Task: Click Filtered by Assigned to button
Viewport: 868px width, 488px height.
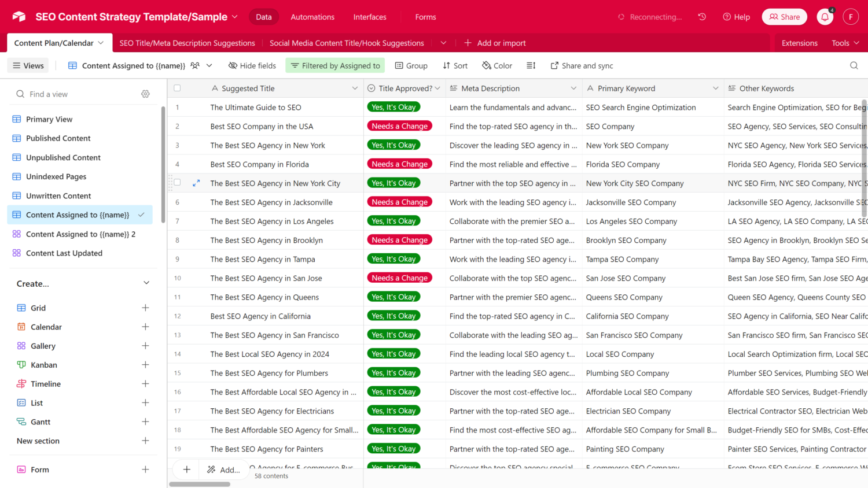Action: (x=336, y=66)
